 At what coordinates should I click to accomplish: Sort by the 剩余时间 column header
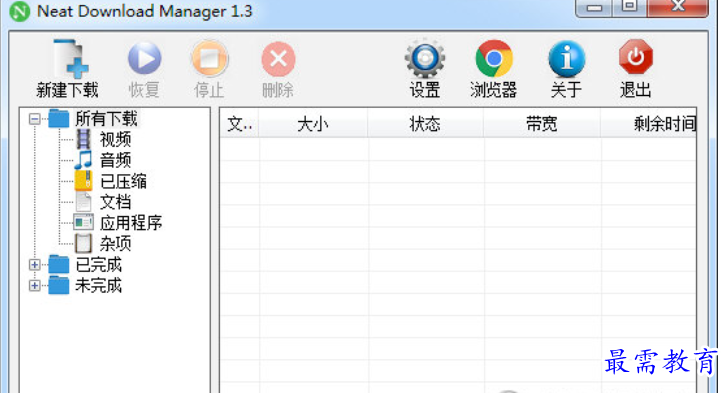[x=649, y=124]
